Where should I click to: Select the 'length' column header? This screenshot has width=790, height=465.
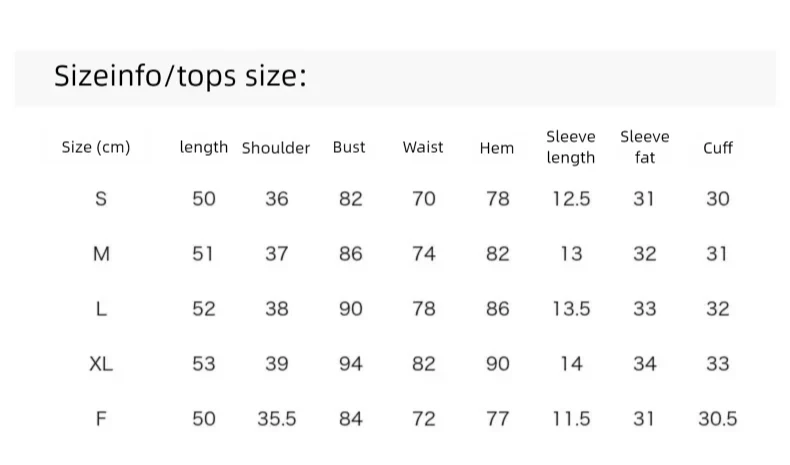point(204,147)
